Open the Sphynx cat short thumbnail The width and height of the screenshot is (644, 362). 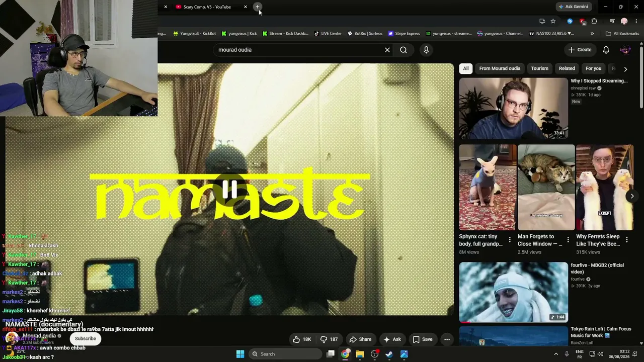(488, 188)
